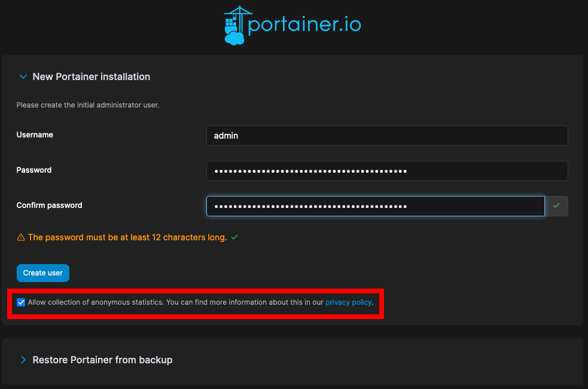Collapse the New Portainer installation section
Screen dimensions: 588x389
coord(23,76)
